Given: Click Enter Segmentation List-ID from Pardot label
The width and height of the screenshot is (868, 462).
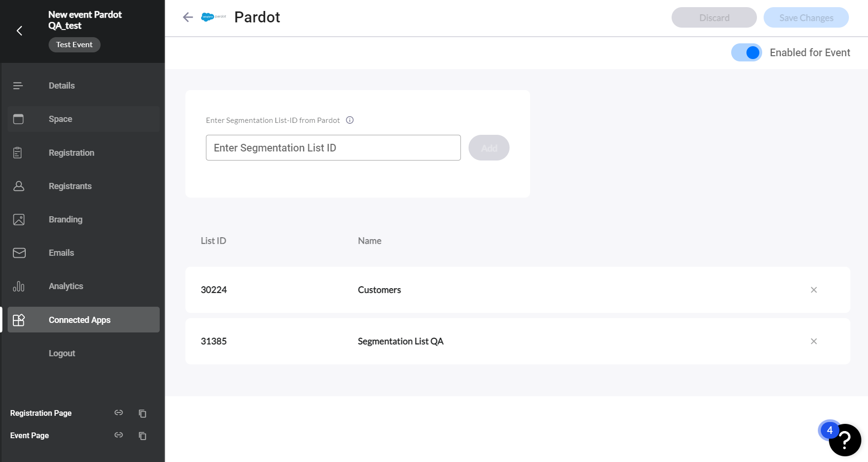Looking at the screenshot, I should pos(273,120).
